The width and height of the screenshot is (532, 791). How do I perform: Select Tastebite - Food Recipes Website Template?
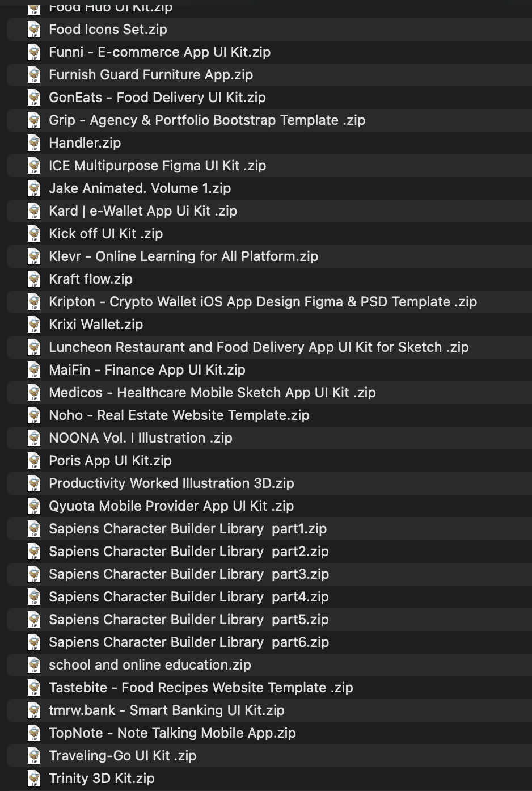[201, 688]
